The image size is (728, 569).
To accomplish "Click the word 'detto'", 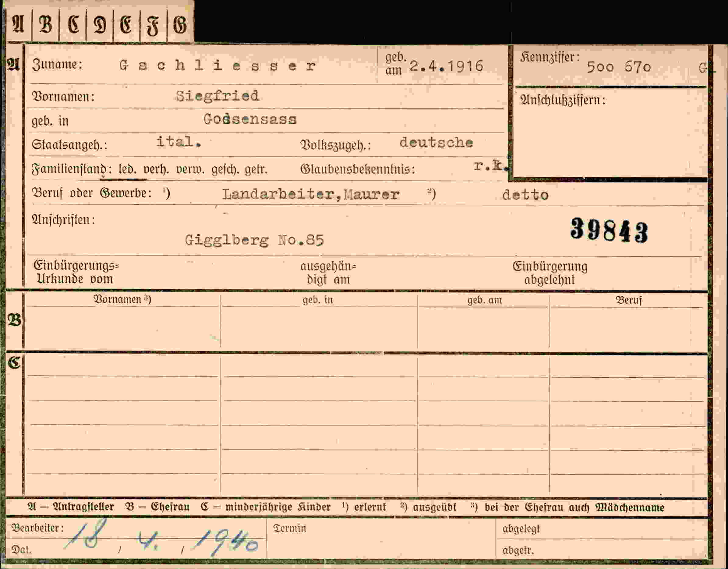I will (x=525, y=195).
